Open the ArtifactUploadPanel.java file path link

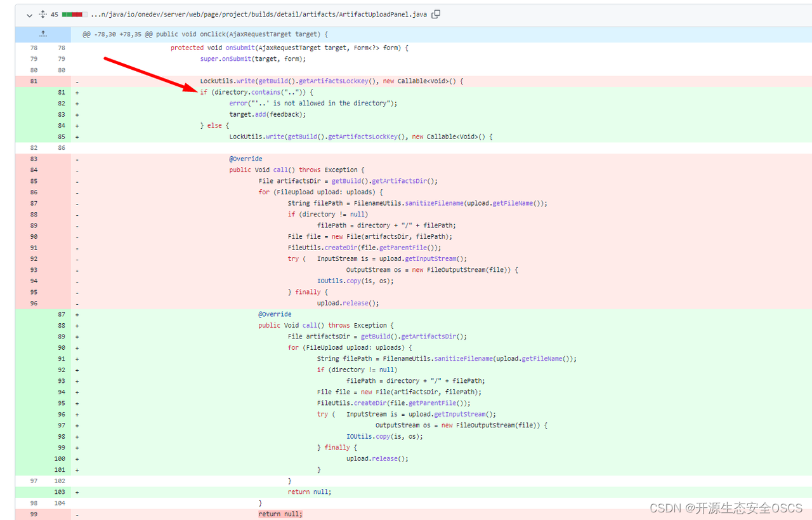pos(259,14)
